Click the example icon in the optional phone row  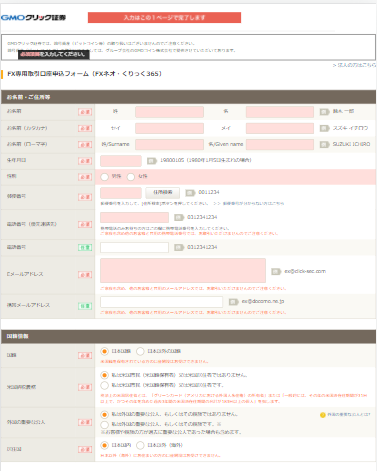tap(179, 247)
